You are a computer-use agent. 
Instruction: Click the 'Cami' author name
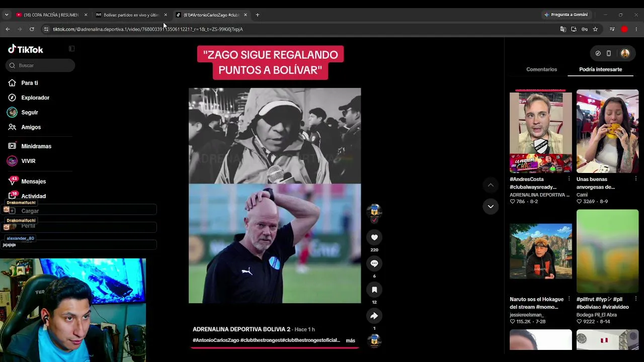click(x=582, y=195)
